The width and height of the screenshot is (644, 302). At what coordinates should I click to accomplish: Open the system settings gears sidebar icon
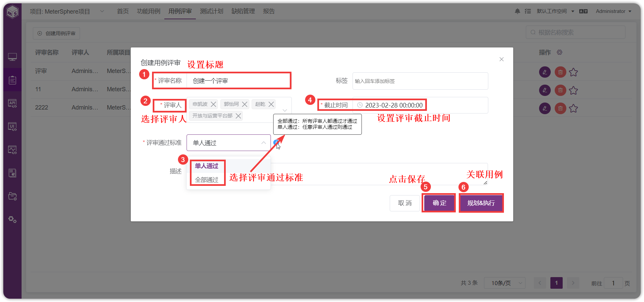[13, 219]
